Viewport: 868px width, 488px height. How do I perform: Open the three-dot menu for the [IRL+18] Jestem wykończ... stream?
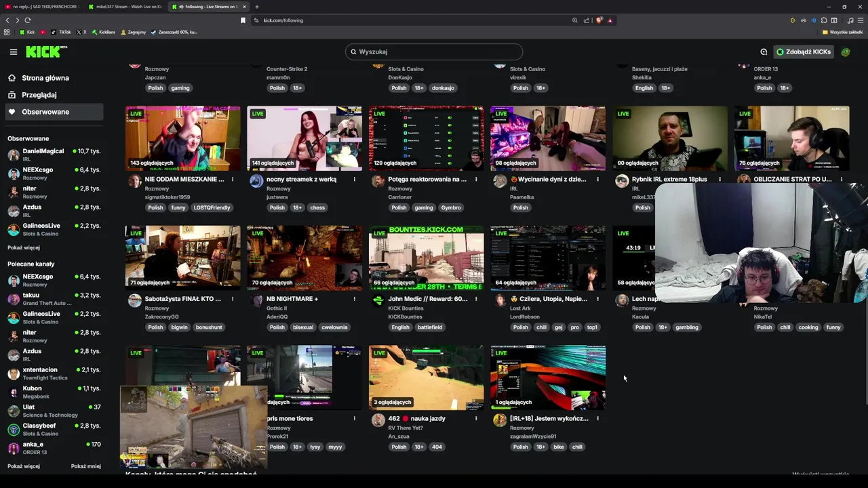click(597, 419)
